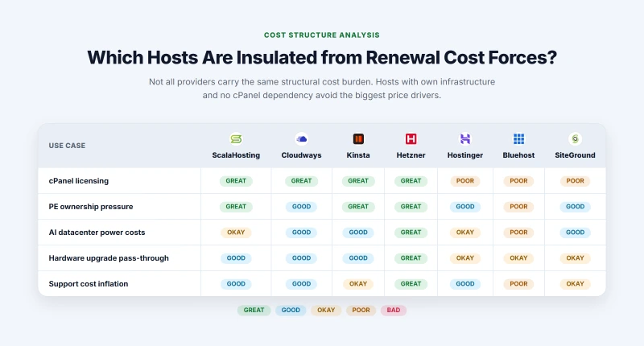
Task: Click the Cloudways cloud logo icon
Action: (301, 139)
